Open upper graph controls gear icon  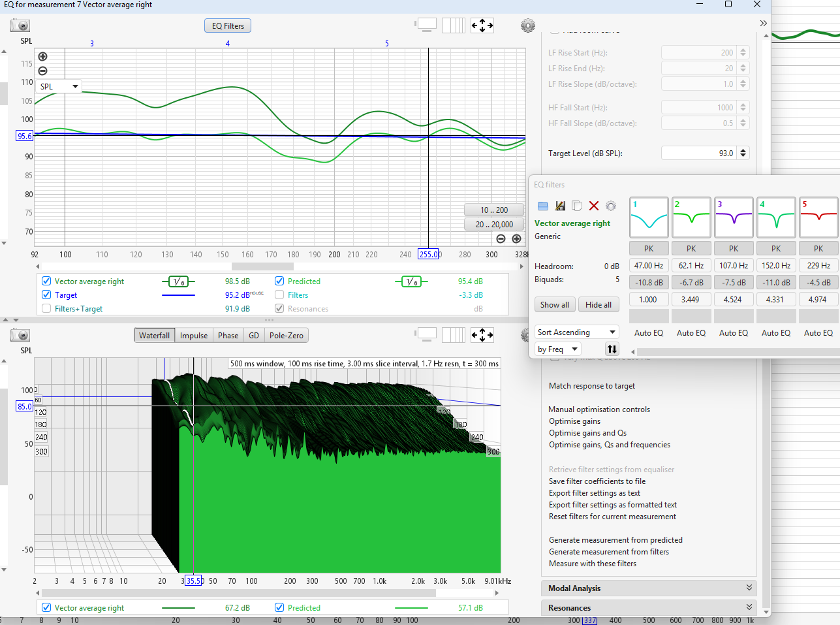528,26
